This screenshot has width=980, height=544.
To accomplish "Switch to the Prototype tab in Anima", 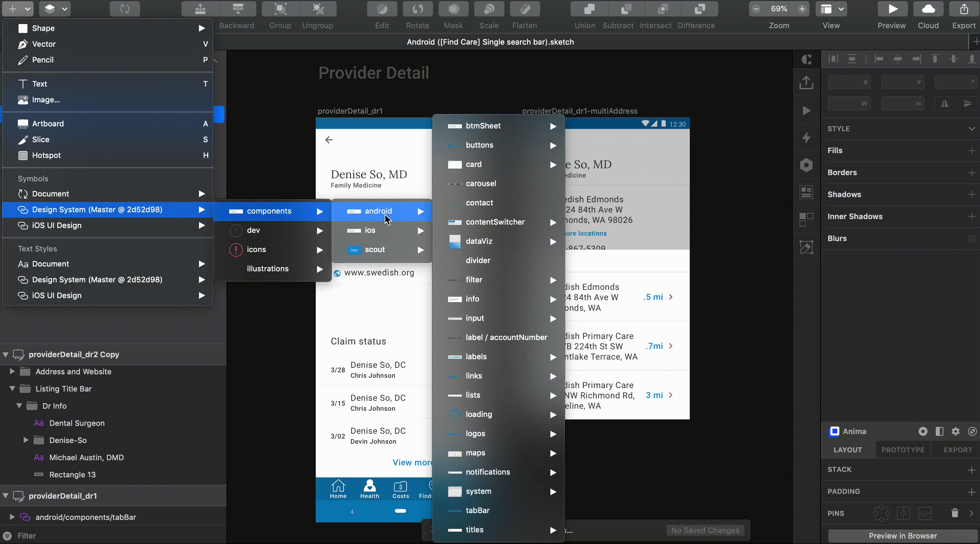I will [903, 450].
